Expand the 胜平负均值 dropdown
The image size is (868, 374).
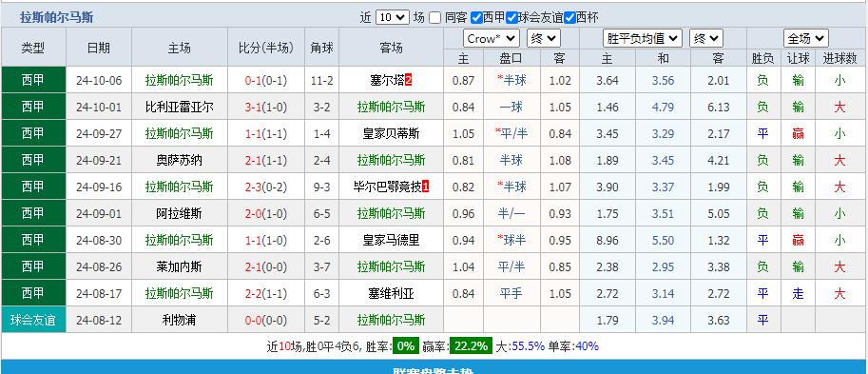tap(642, 39)
